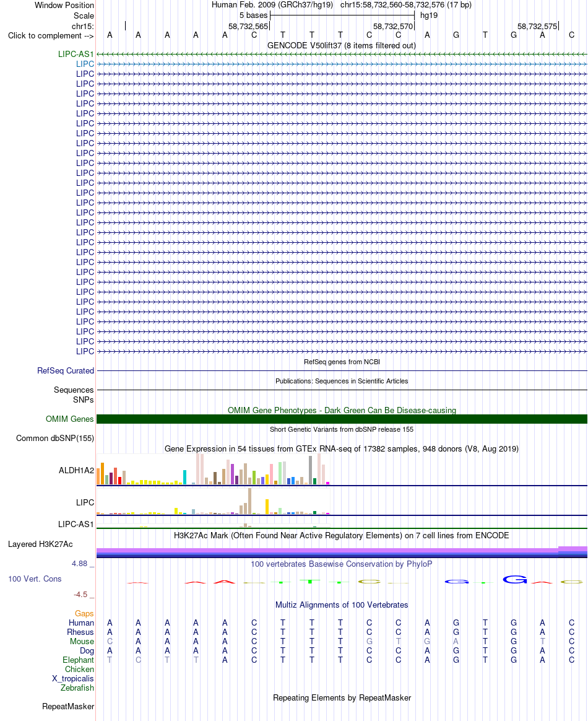Image resolution: width=588 pixels, height=721 pixels.
Task: Click the chr15:58,732,560-58,732,576 (17 bp) text
Action: coord(405,5)
